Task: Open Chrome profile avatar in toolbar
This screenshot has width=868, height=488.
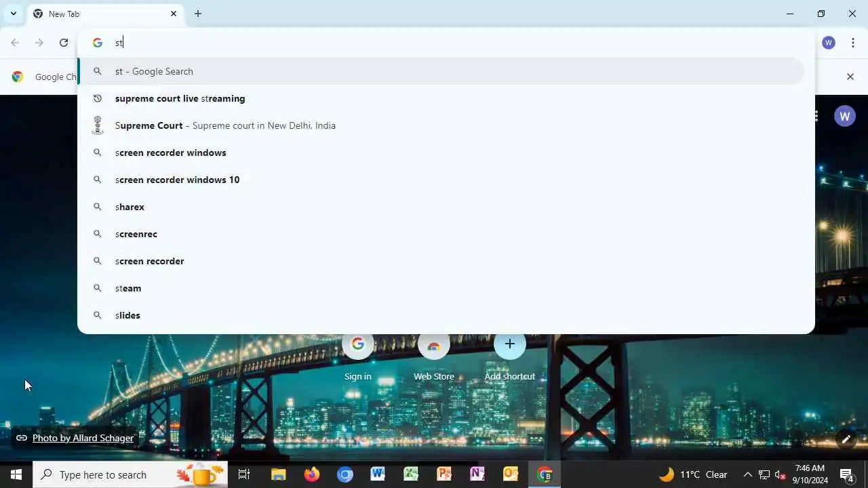Action: click(x=829, y=43)
